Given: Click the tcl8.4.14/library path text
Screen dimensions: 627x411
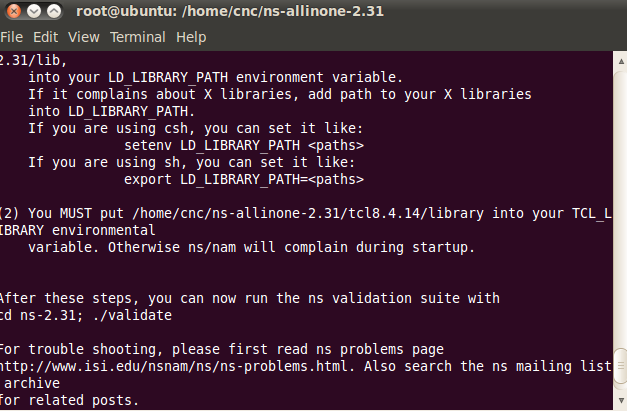Looking at the screenshot, I should 416,213.
